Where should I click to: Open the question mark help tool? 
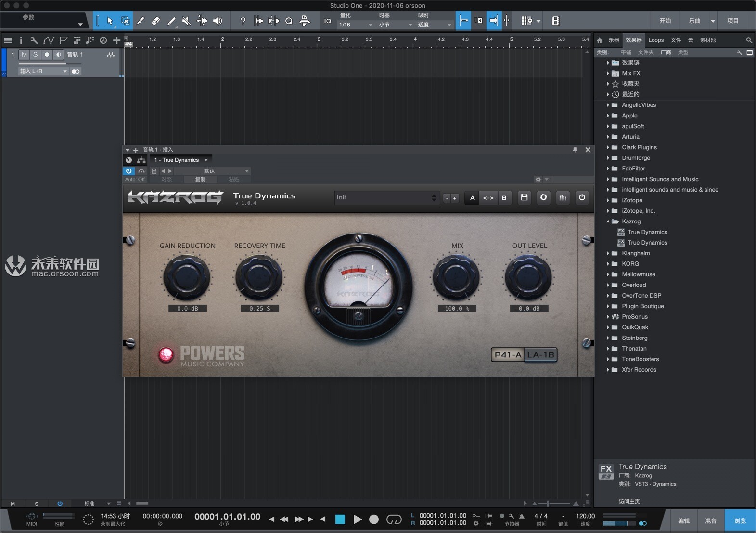click(x=243, y=21)
